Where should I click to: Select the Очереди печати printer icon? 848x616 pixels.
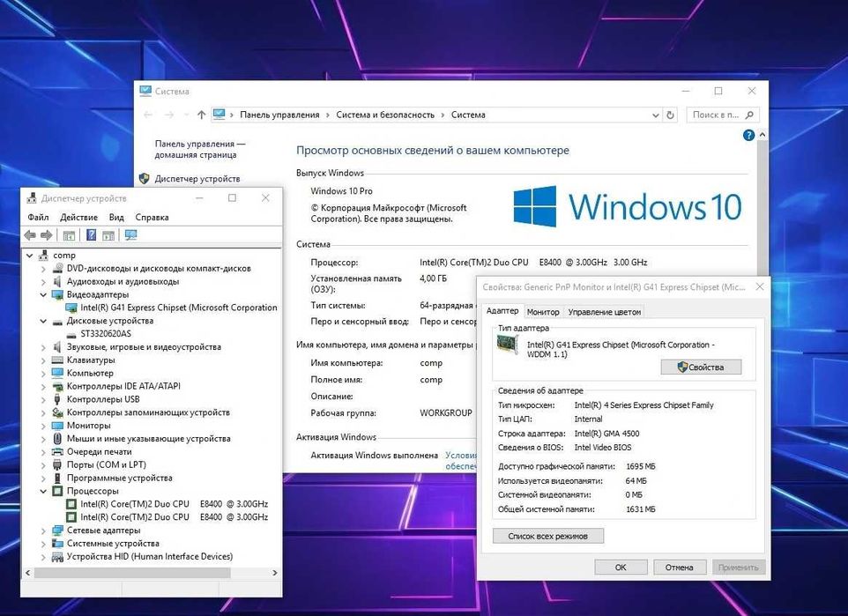(57, 451)
